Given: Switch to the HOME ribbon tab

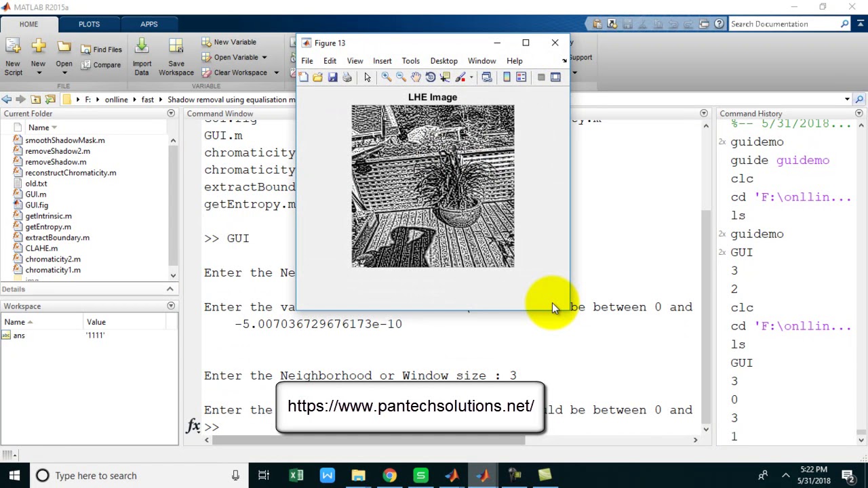Looking at the screenshot, I should [28, 24].
